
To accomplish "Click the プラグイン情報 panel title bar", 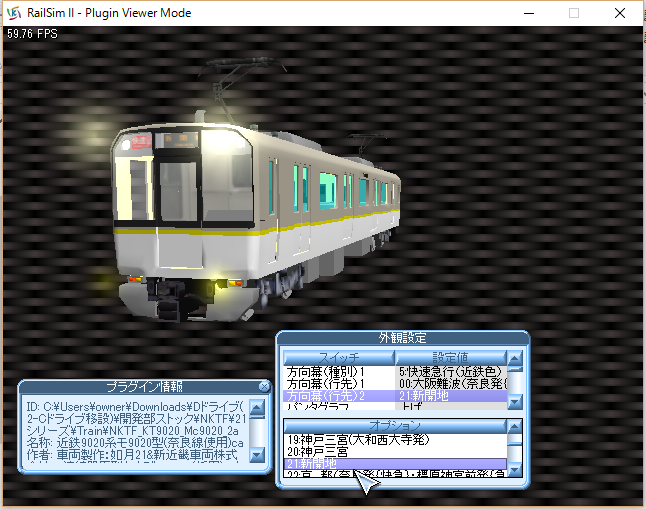I will tap(144, 387).
